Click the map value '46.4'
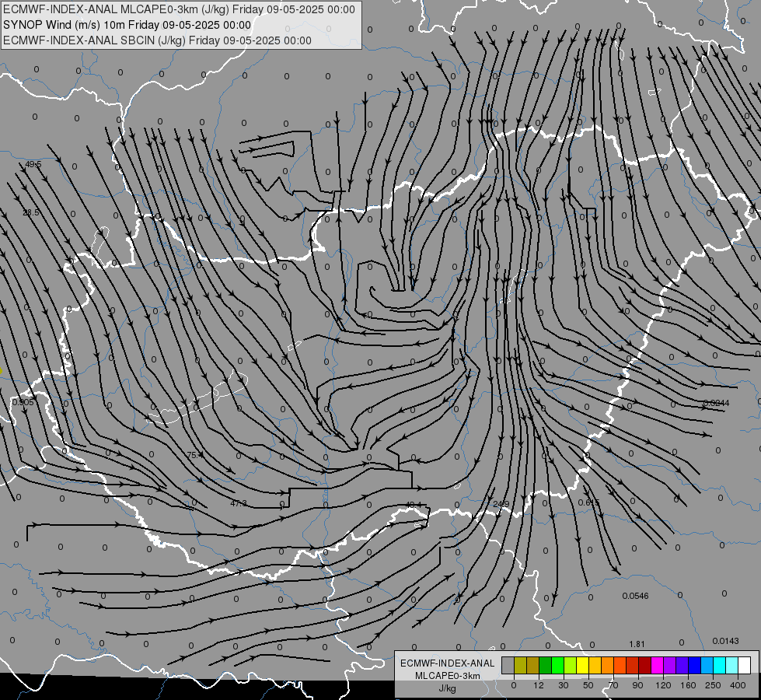This screenshot has width=761, height=700. 414,505
